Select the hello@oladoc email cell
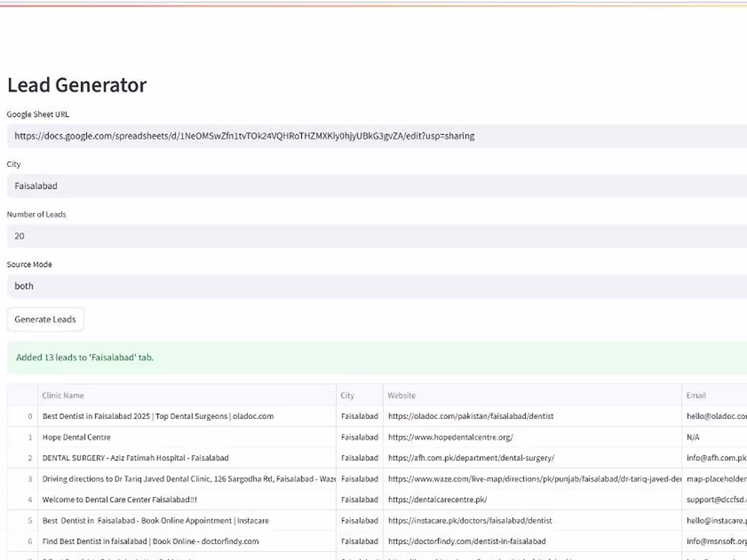 (714, 416)
